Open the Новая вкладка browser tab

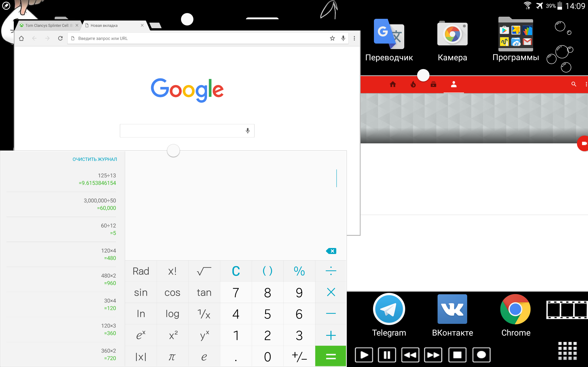(112, 25)
